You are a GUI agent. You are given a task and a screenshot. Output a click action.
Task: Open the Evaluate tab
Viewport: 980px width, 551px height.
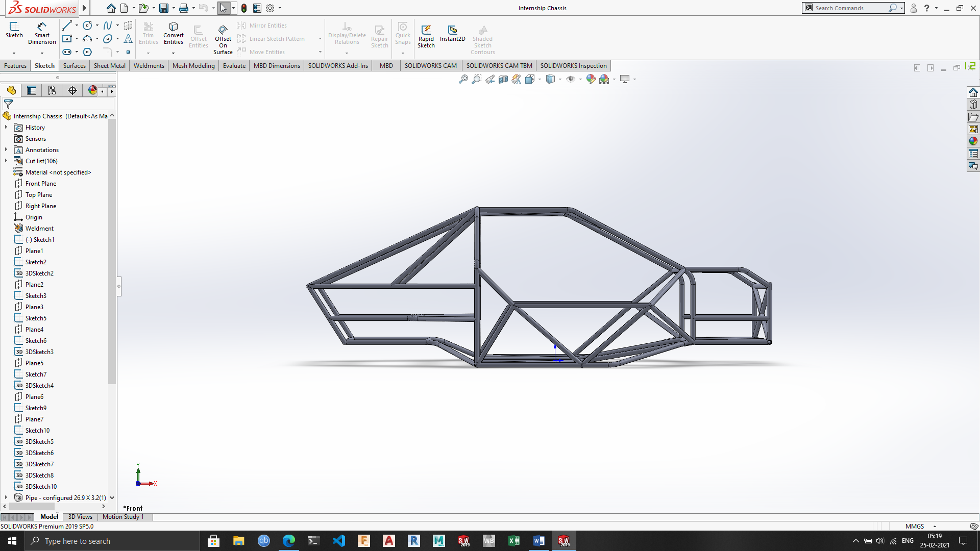pos(234,66)
